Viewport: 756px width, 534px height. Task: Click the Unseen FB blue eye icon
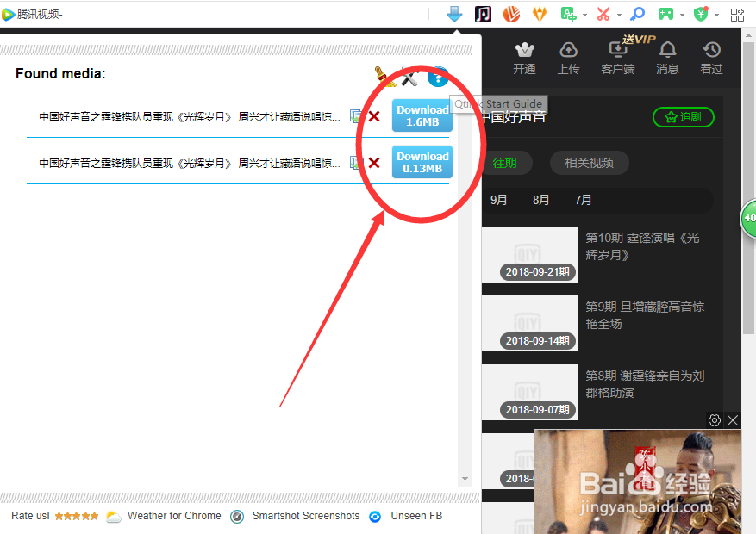tap(375, 517)
